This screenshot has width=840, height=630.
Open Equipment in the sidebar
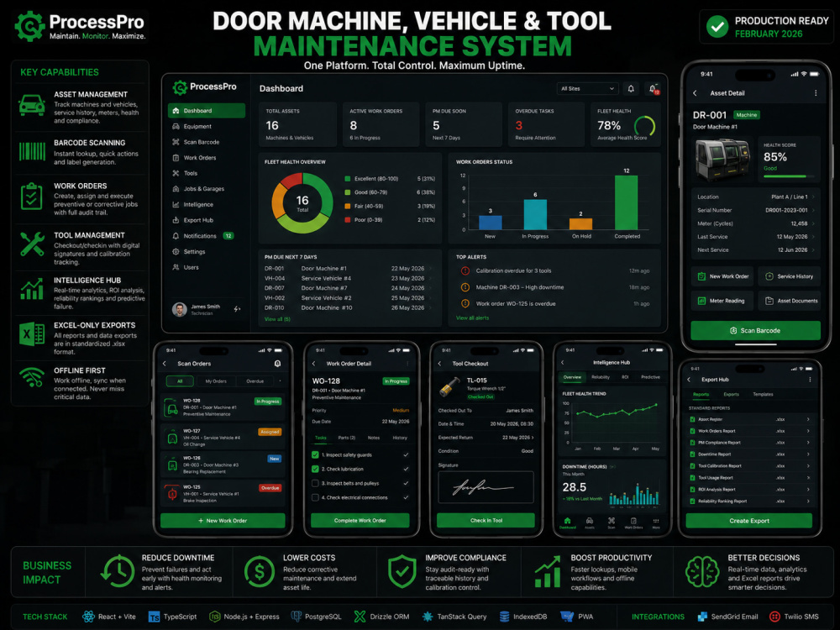(207, 127)
